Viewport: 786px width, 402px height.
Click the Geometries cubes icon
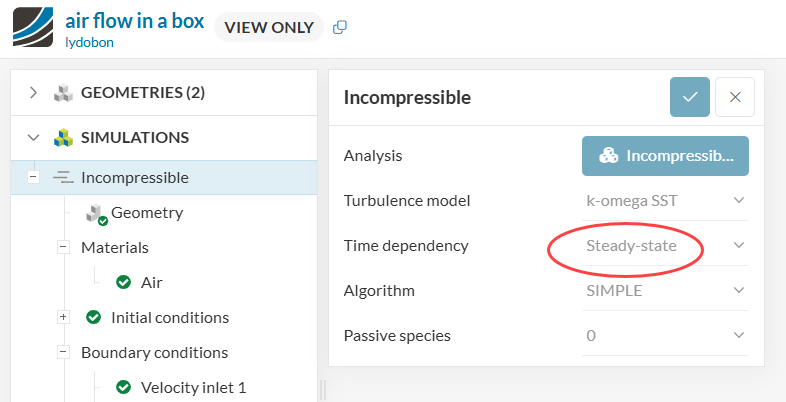click(x=63, y=93)
